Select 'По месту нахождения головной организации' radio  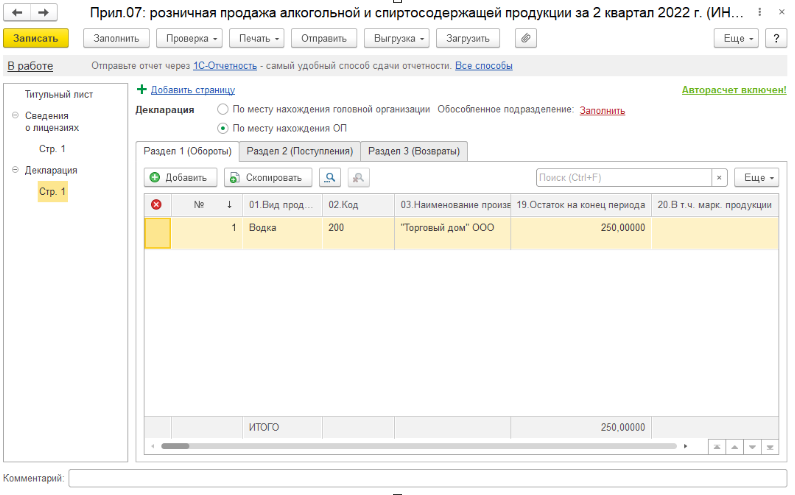223,110
